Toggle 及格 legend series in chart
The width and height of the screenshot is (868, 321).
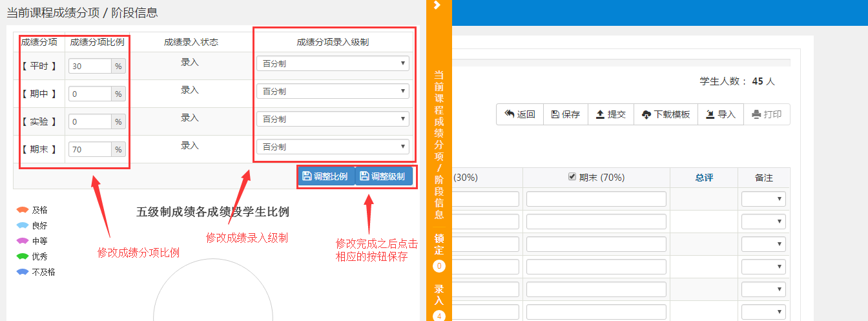[32, 210]
